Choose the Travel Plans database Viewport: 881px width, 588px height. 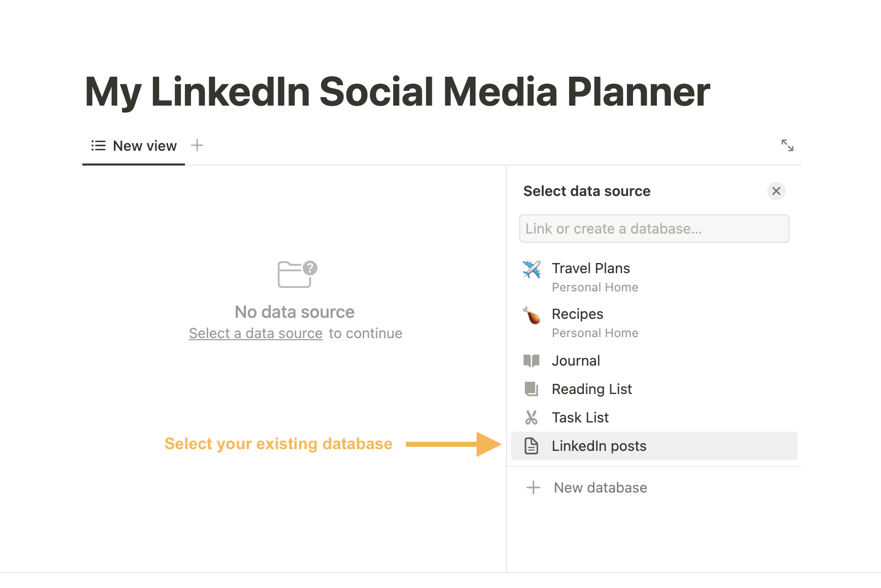[x=591, y=268]
